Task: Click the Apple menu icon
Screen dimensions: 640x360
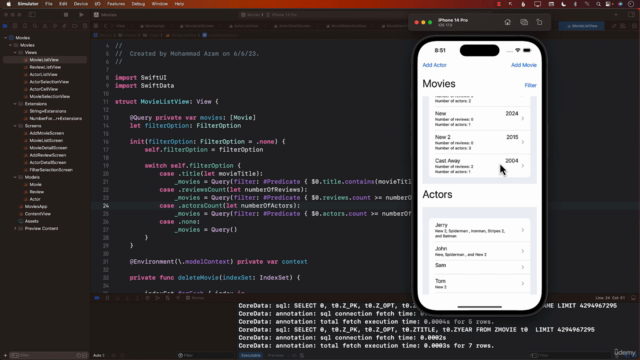Action: pyautogui.click(x=9, y=4)
